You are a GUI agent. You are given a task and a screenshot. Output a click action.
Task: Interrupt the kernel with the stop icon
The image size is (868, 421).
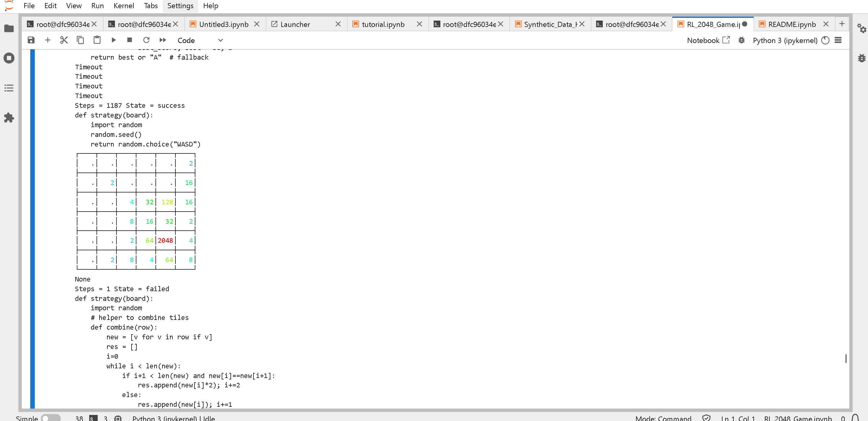point(129,40)
